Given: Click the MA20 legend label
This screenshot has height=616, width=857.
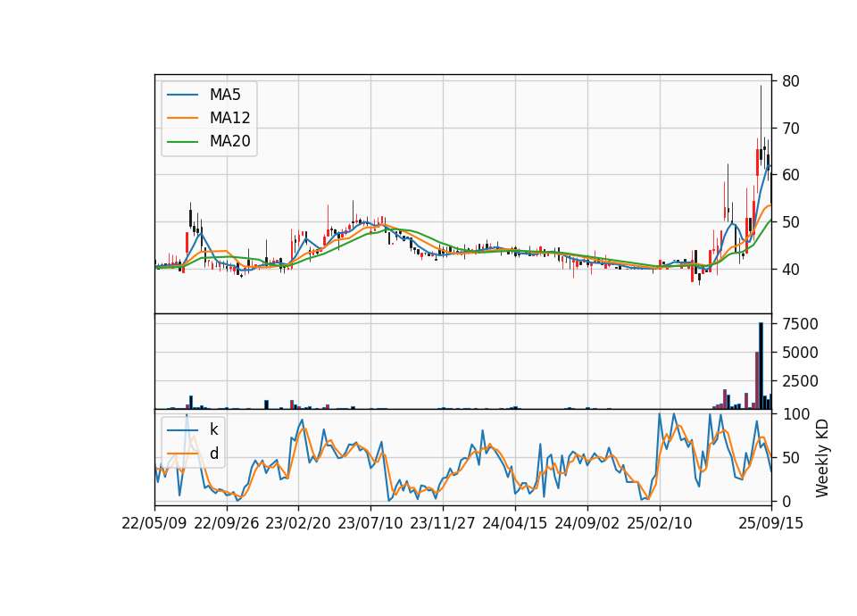Looking at the screenshot, I should pyautogui.click(x=229, y=141).
